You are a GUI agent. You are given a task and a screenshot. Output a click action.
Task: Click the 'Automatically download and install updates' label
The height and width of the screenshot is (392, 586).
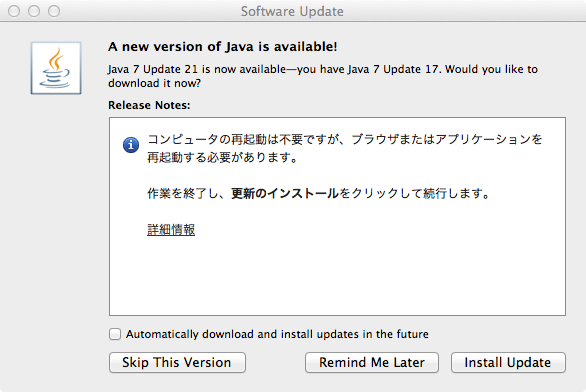277,334
